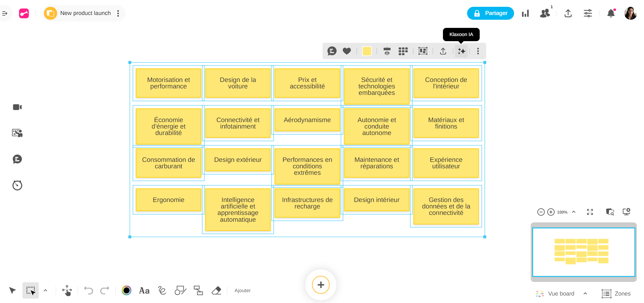The height and width of the screenshot is (303, 644).
Task: Arrange selected notes in grid
Action: tap(403, 51)
